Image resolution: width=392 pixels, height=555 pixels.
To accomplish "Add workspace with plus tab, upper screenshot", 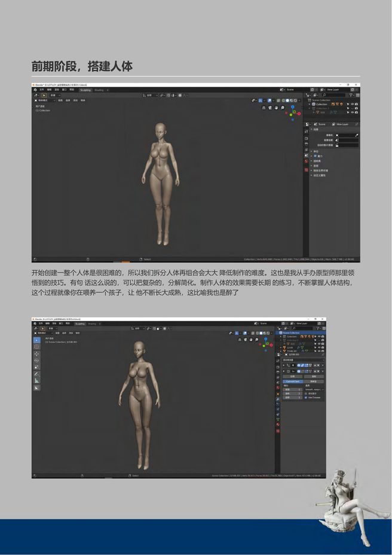I will (108, 90).
